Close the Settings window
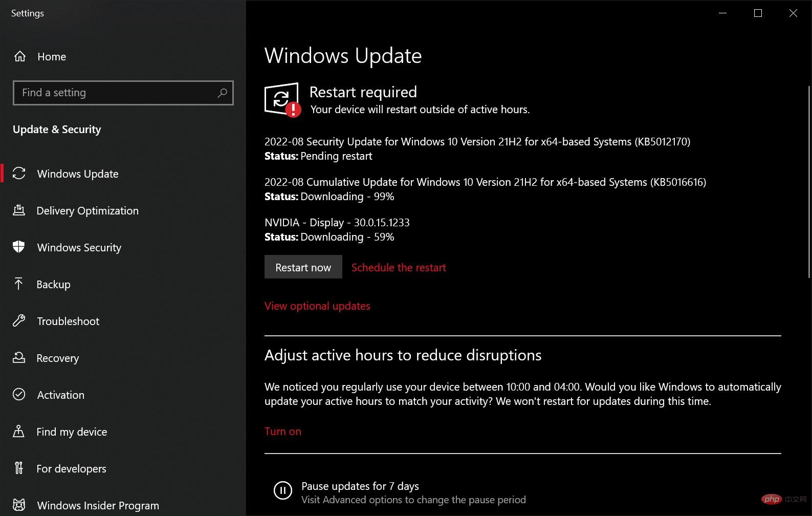This screenshot has width=812, height=516. point(794,13)
